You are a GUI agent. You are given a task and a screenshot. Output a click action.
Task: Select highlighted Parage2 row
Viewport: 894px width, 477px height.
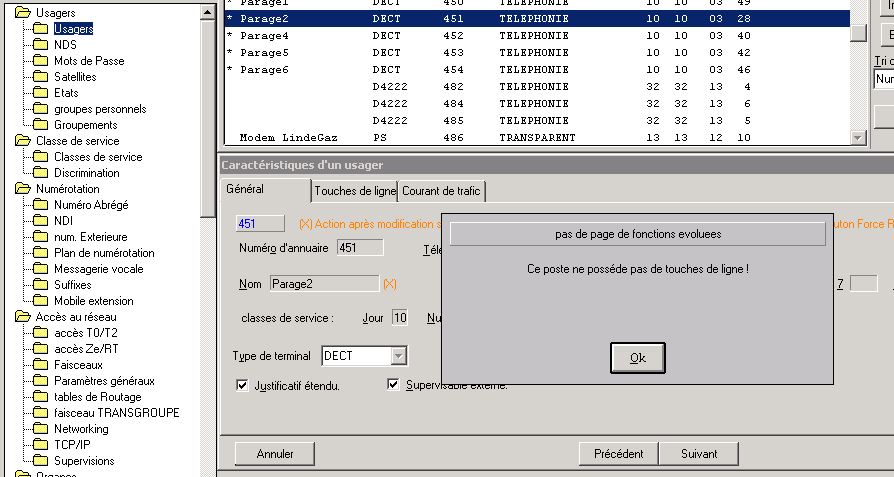click(537, 18)
